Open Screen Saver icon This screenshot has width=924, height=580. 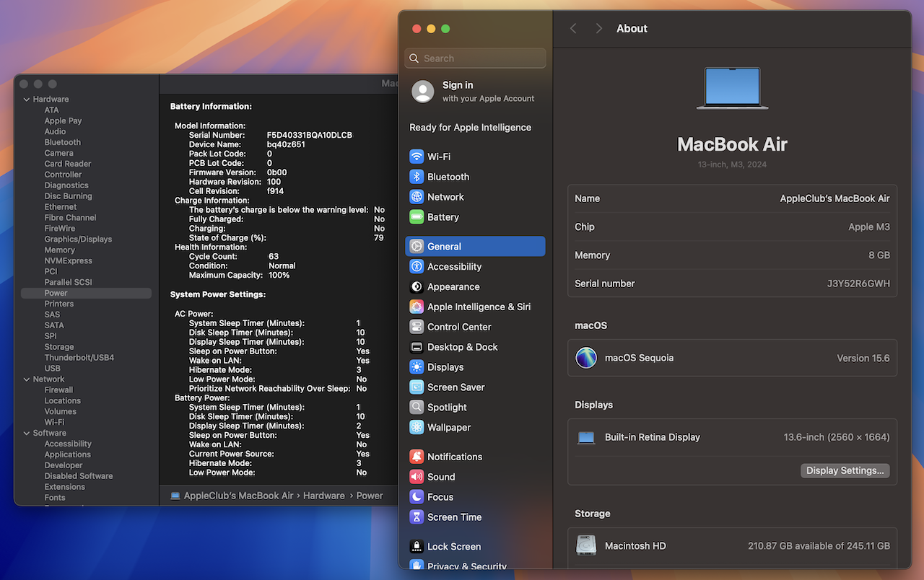pyautogui.click(x=417, y=387)
